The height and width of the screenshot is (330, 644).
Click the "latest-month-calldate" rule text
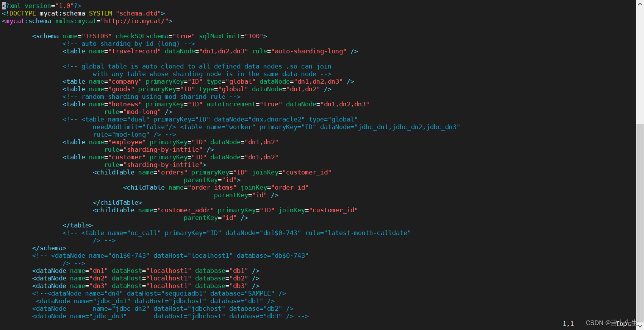(x=367, y=233)
